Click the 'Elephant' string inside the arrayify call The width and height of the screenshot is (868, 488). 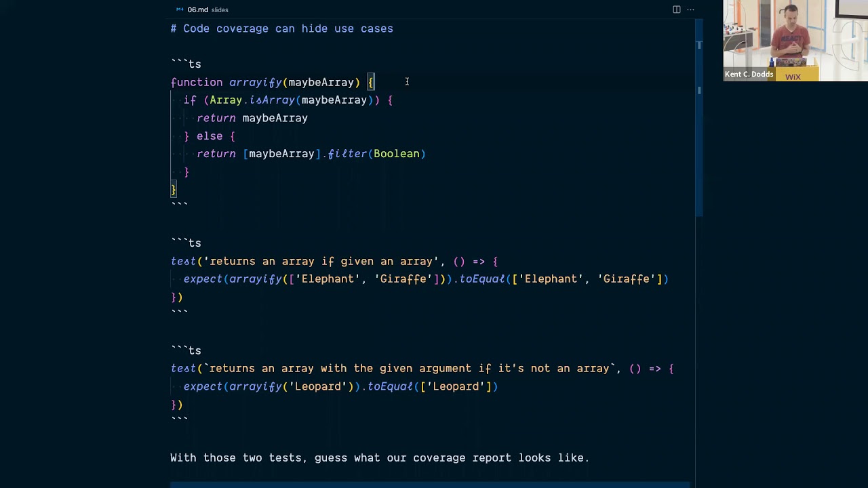[328, 279]
